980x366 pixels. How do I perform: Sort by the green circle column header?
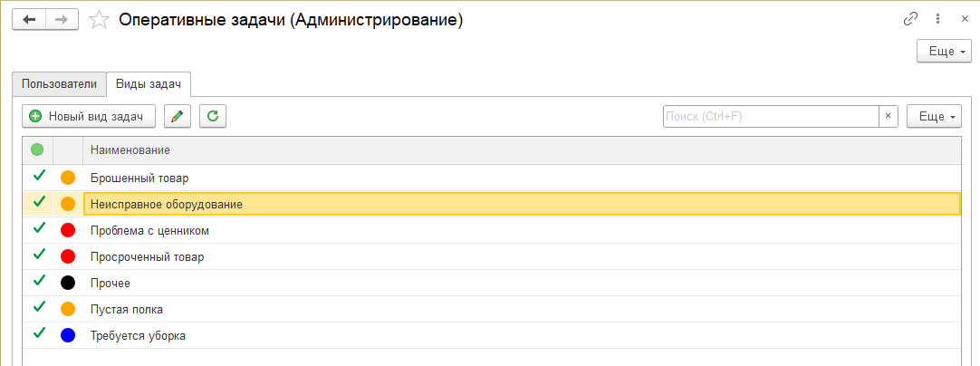pyautogui.click(x=37, y=150)
